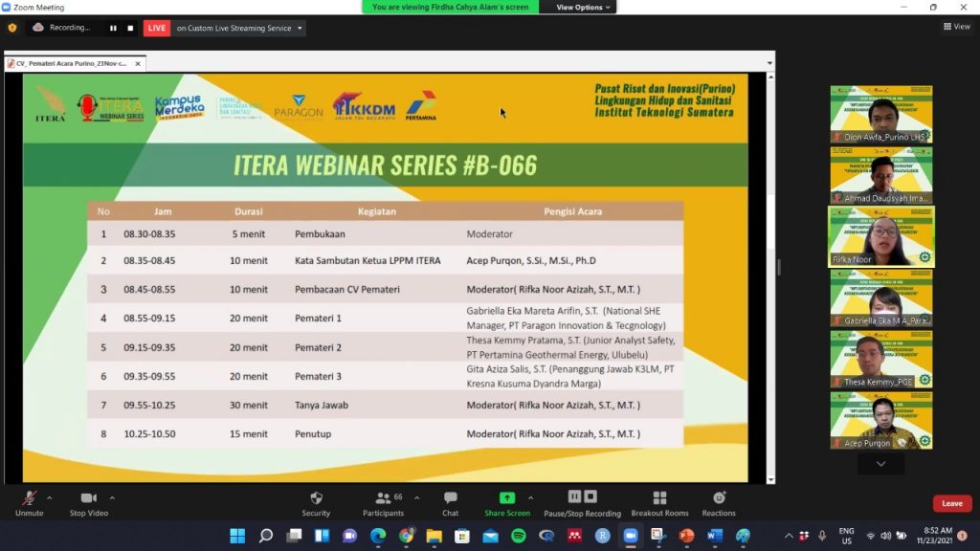The image size is (980, 551).
Task: Open the Chat panel
Action: coord(450,503)
